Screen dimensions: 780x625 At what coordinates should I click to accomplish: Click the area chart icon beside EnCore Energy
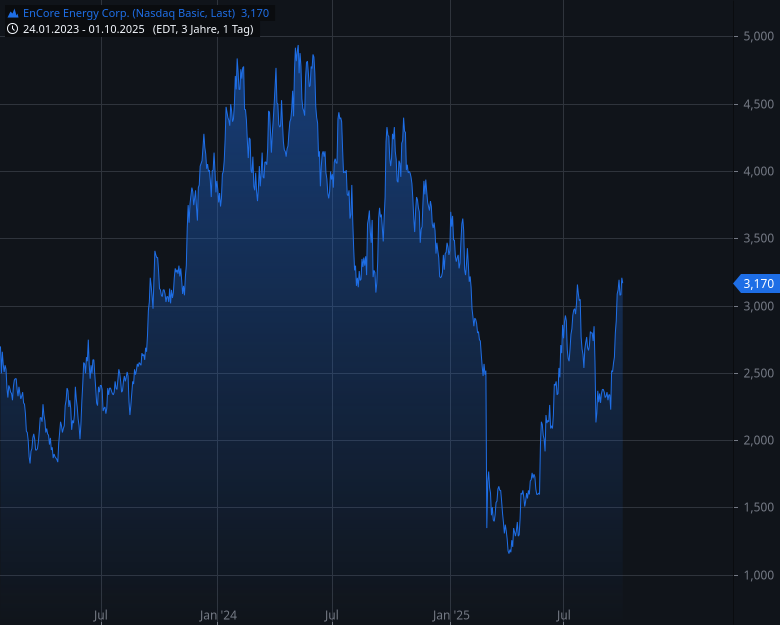[13, 13]
